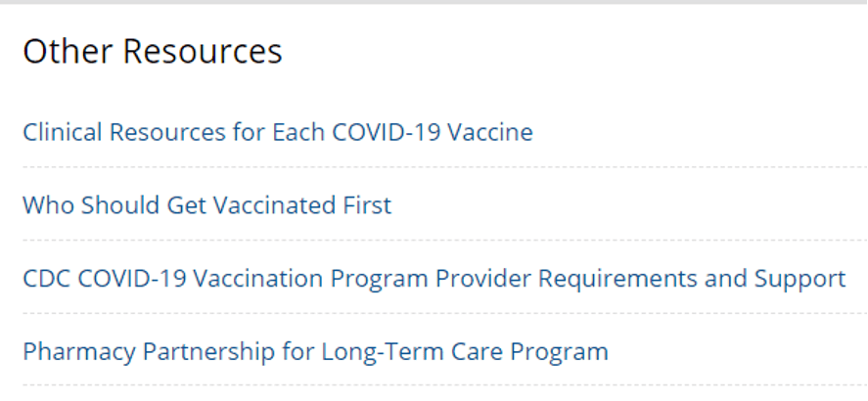Click the third link under Other Resources
The height and width of the screenshot is (401, 868).
click(x=434, y=279)
